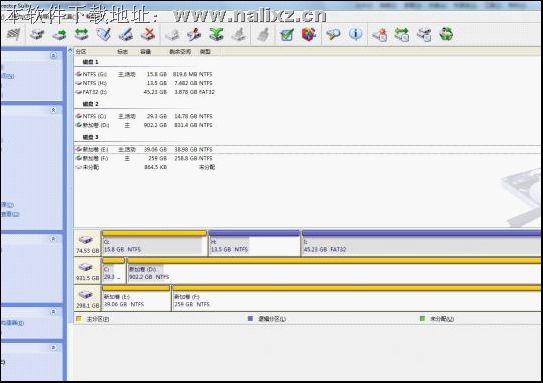Collapse the second sidebar panel with its chevron
Image resolution: width=543 pixels, height=383 pixels.
click(53, 110)
